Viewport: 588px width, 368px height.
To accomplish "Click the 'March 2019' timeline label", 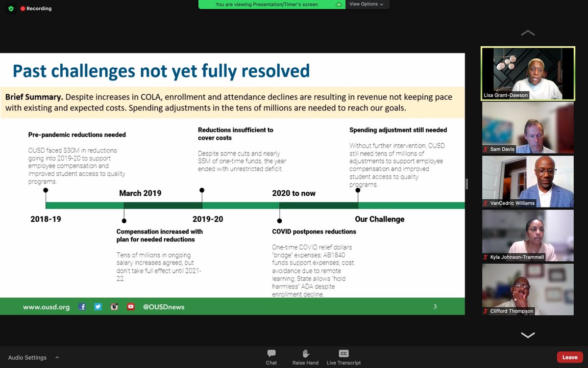I will click(x=140, y=193).
